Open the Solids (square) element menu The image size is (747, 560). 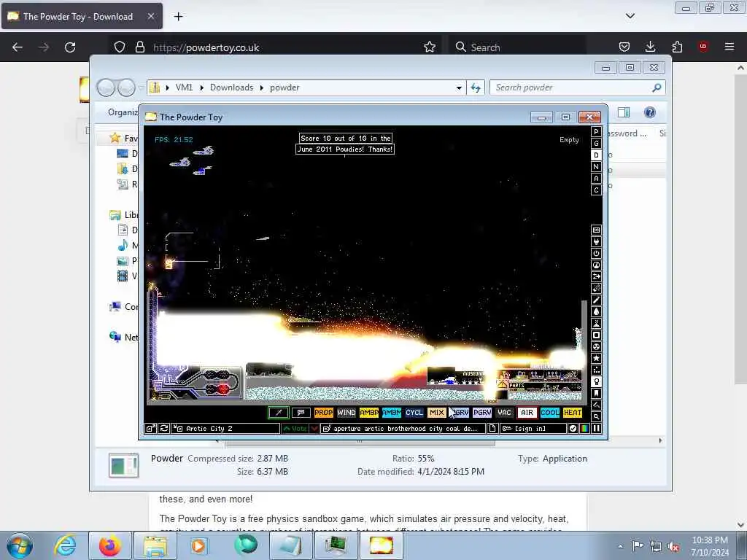[x=596, y=335]
